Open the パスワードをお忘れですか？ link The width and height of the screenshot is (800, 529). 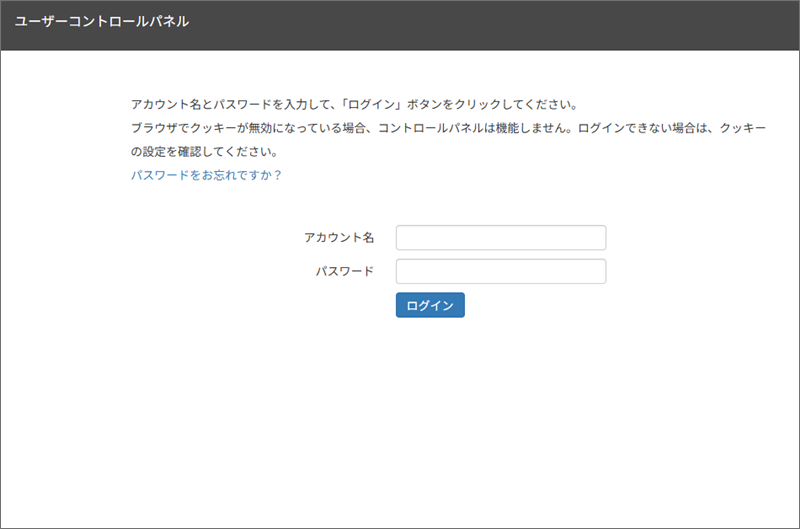(206, 175)
